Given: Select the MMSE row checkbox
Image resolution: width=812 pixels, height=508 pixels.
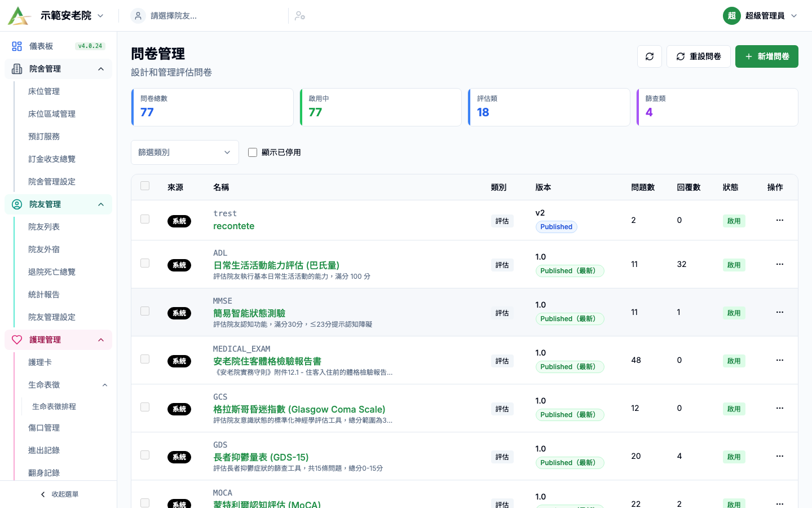Looking at the screenshot, I should (145, 311).
